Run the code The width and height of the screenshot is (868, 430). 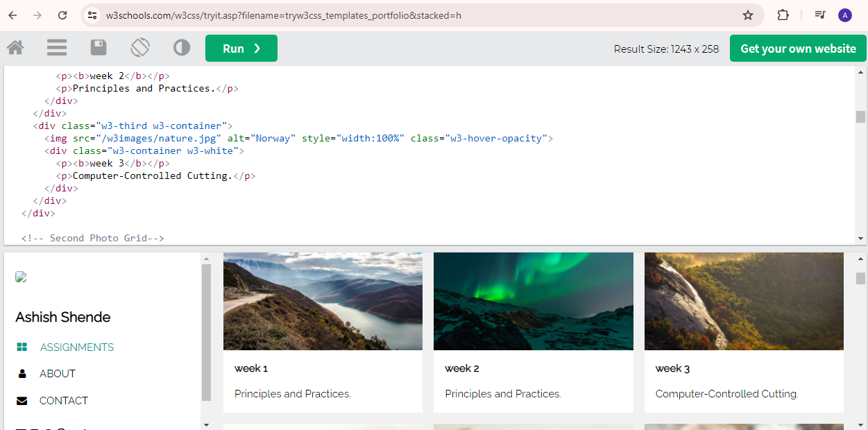coord(241,49)
